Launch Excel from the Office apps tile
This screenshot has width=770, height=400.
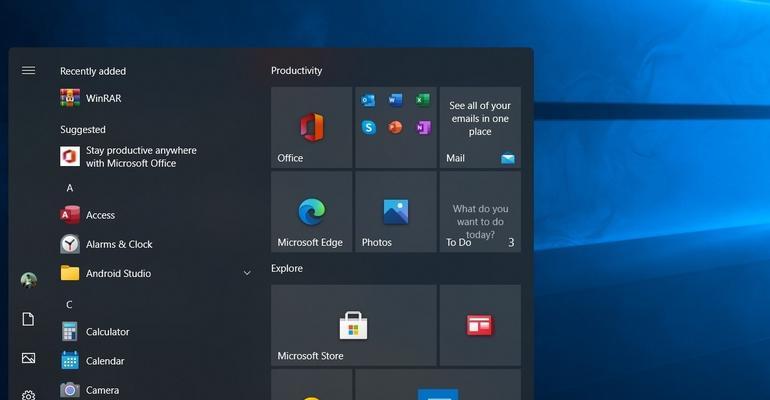coord(423,100)
